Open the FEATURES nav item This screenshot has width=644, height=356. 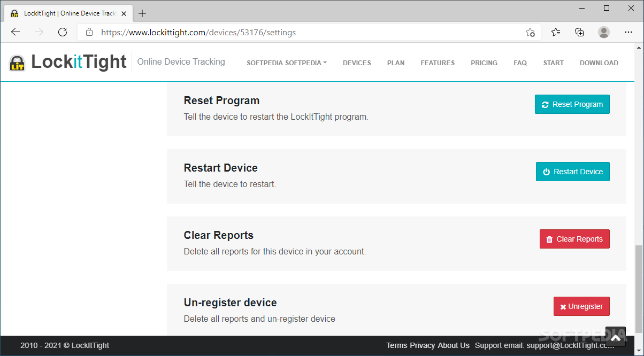tap(438, 63)
